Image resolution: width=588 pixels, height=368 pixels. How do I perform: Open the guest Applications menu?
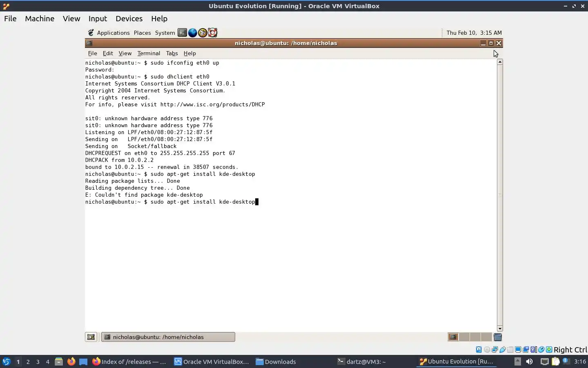[x=113, y=33]
